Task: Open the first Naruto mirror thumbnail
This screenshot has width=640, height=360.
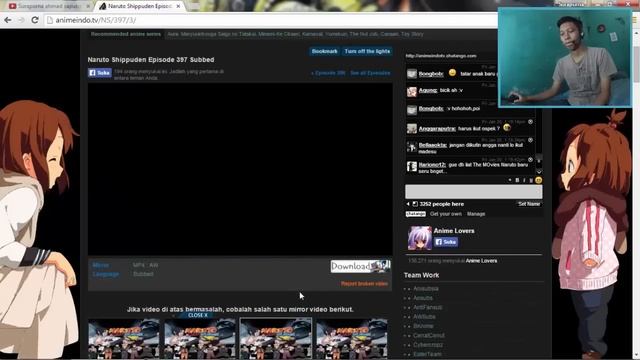Action: [x=124, y=339]
